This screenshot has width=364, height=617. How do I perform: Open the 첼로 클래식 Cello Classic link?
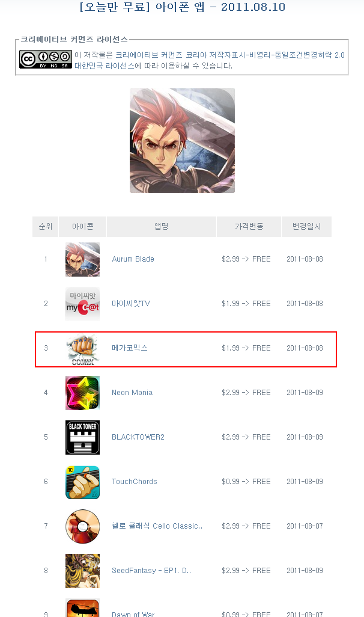point(157,526)
